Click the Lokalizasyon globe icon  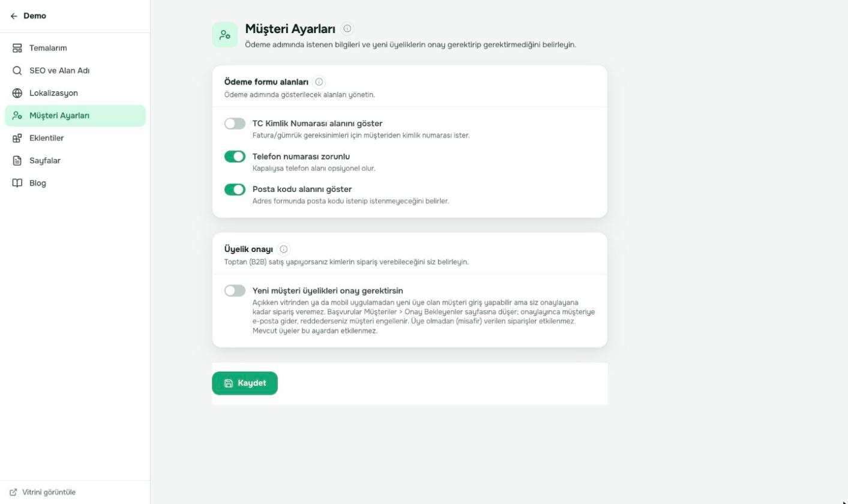[17, 93]
